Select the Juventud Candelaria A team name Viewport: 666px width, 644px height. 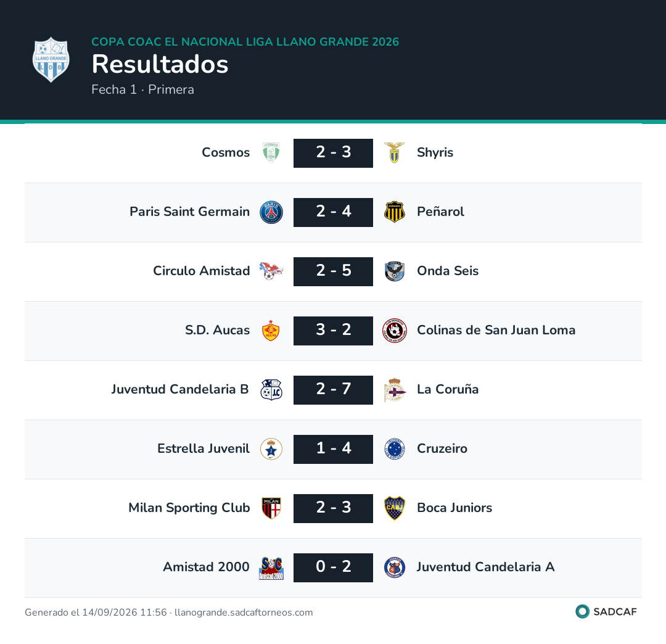(485, 567)
